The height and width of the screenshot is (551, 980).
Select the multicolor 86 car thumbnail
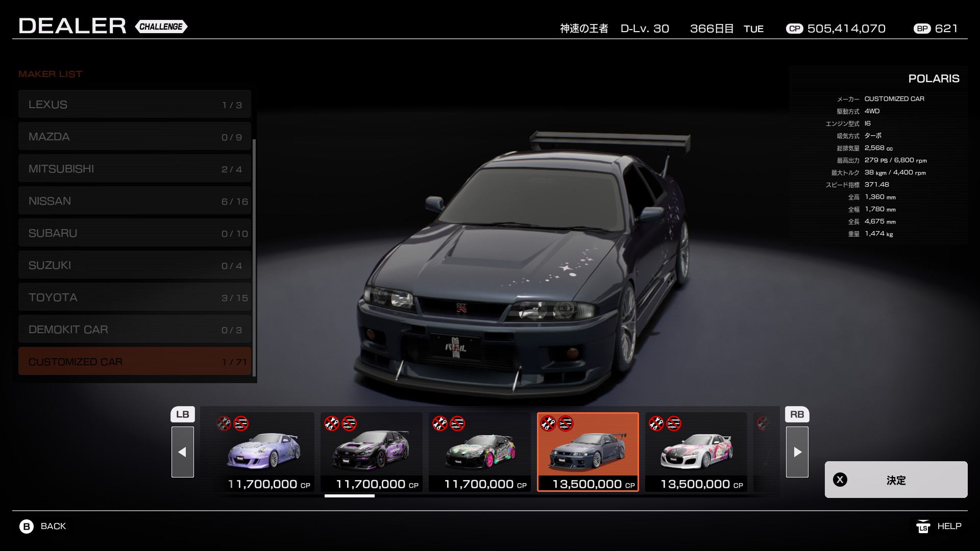[480, 452]
